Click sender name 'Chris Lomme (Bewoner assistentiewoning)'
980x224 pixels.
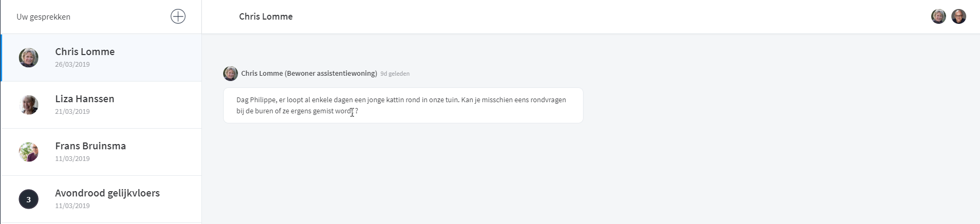309,74
